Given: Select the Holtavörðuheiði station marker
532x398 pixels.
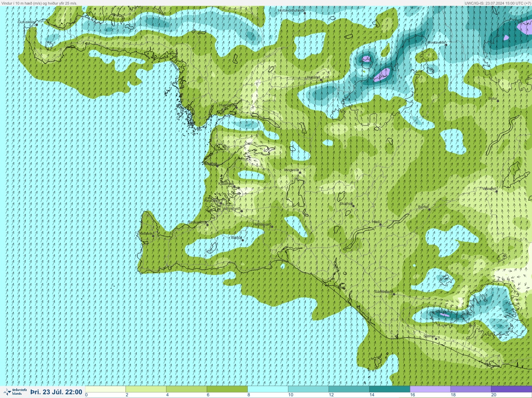Looking at the screenshot, I should coord(305,13).
